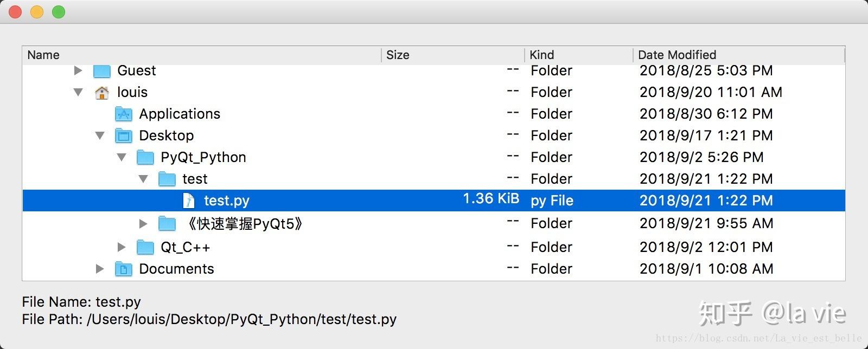The height and width of the screenshot is (349, 868).
Task: Expand the Guest folder tree node
Action: pos(78,70)
